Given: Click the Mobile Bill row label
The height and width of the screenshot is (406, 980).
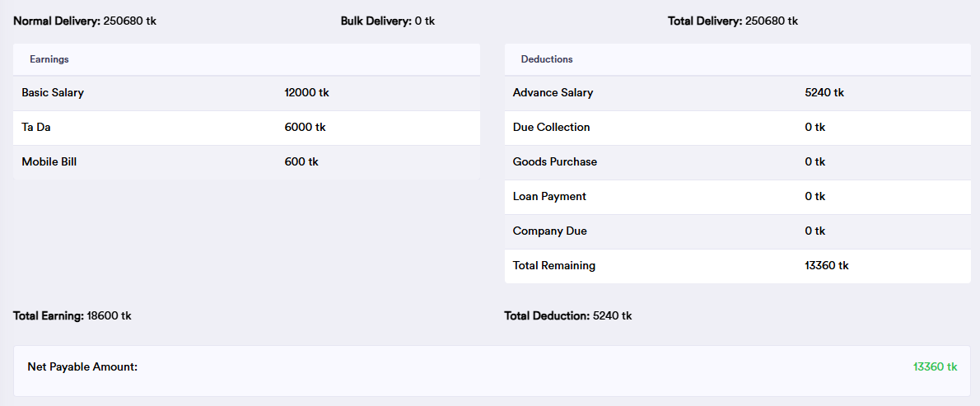Looking at the screenshot, I should 49,162.
